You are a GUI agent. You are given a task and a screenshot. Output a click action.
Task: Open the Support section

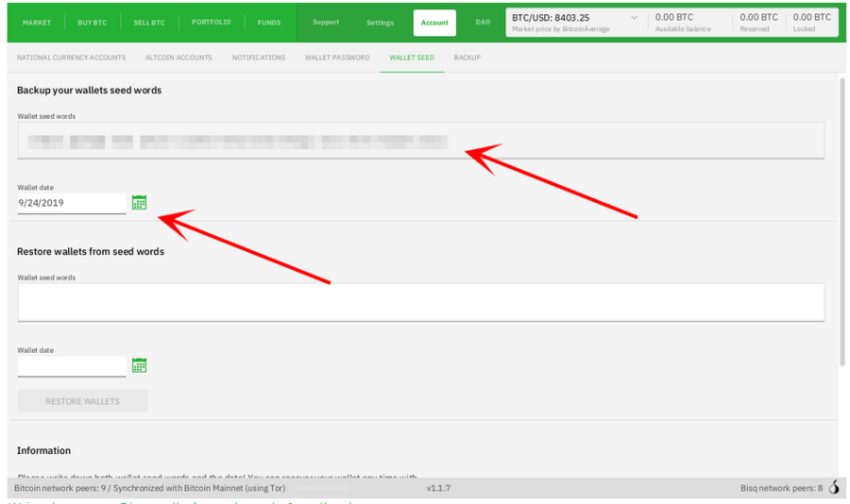(x=326, y=23)
